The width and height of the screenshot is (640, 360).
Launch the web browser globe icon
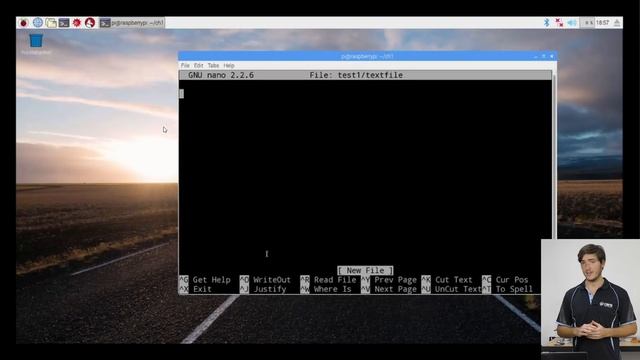pyautogui.click(x=38, y=23)
